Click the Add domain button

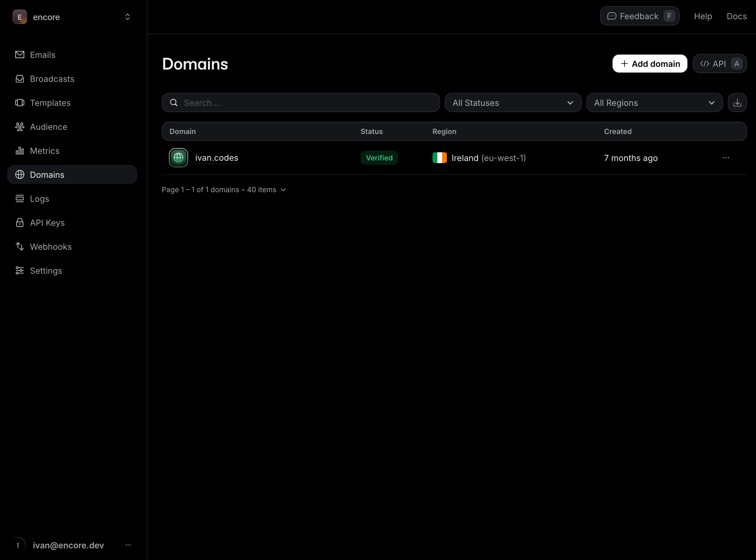(649, 63)
